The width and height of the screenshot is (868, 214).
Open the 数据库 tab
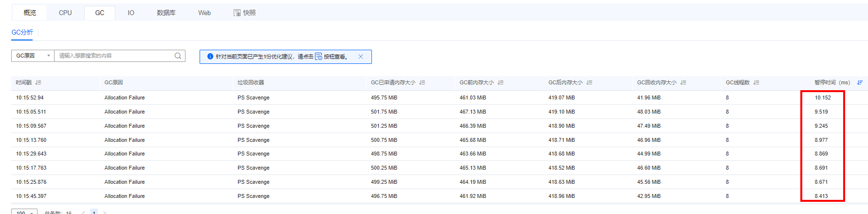[166, 13]
